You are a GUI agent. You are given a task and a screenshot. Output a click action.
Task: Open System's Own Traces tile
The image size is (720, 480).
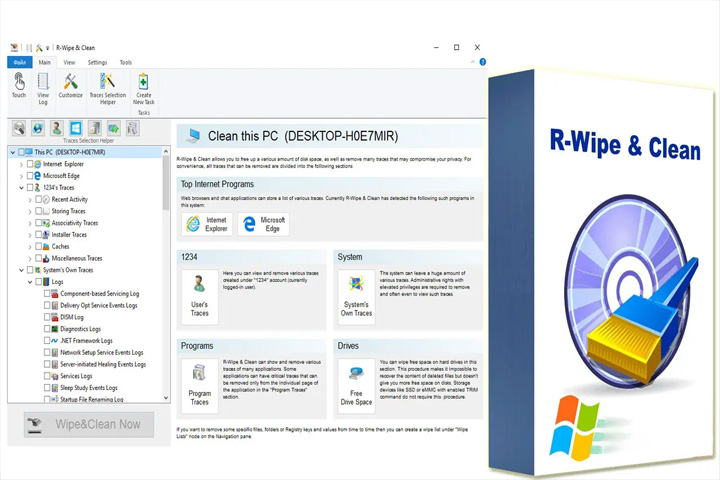click(x=356, y=297)
